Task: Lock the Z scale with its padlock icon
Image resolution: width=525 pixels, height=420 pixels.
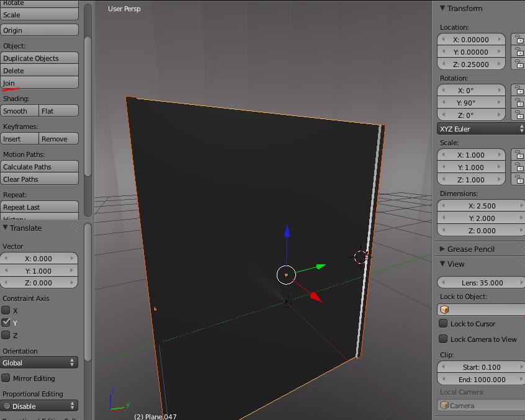Action: 519,180
